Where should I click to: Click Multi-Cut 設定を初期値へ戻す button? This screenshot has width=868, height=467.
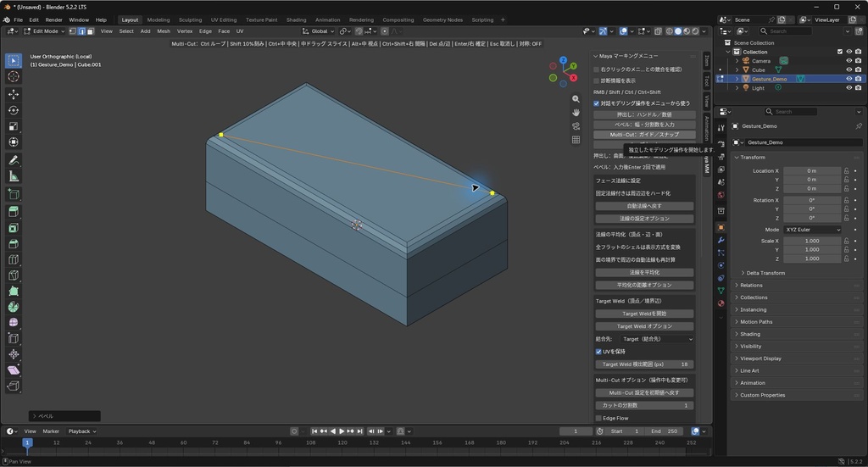(644, 393)
